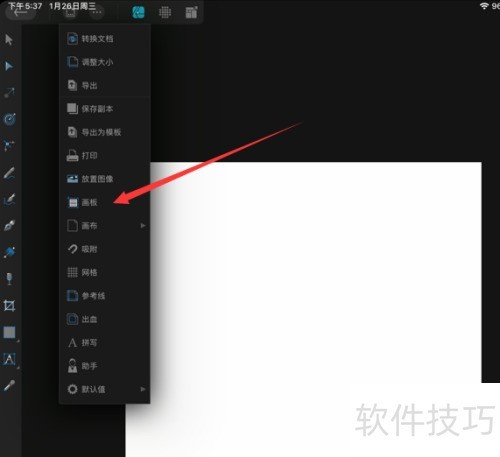This screenshot has height=457, width=500.
Task: Choose 参考线 guides entry
Action: click(105, 296)
